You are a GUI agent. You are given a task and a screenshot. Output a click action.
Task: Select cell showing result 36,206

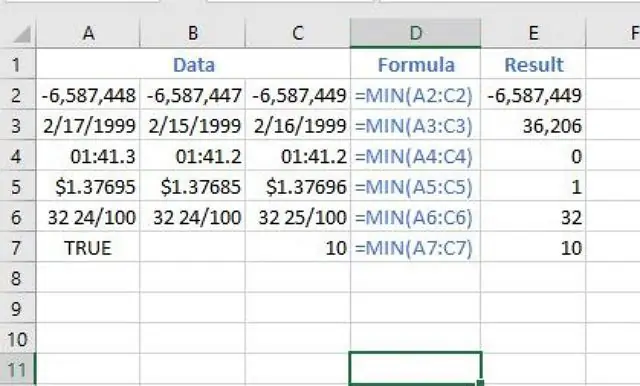(533, 126)
